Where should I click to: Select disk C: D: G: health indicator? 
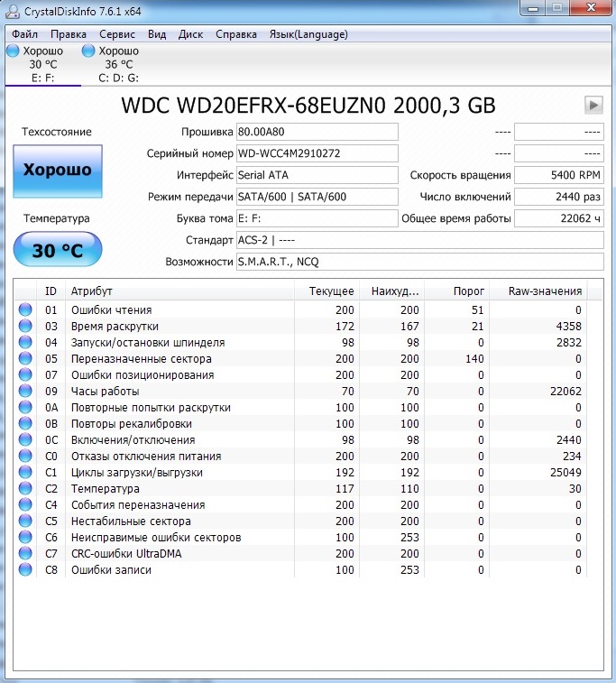88,51
